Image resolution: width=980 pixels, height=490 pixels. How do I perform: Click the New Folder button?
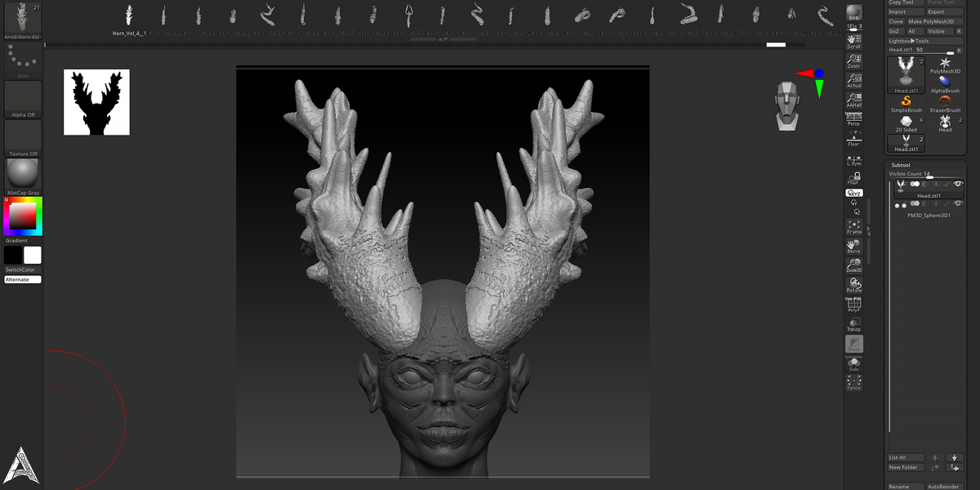coord(906,467)
